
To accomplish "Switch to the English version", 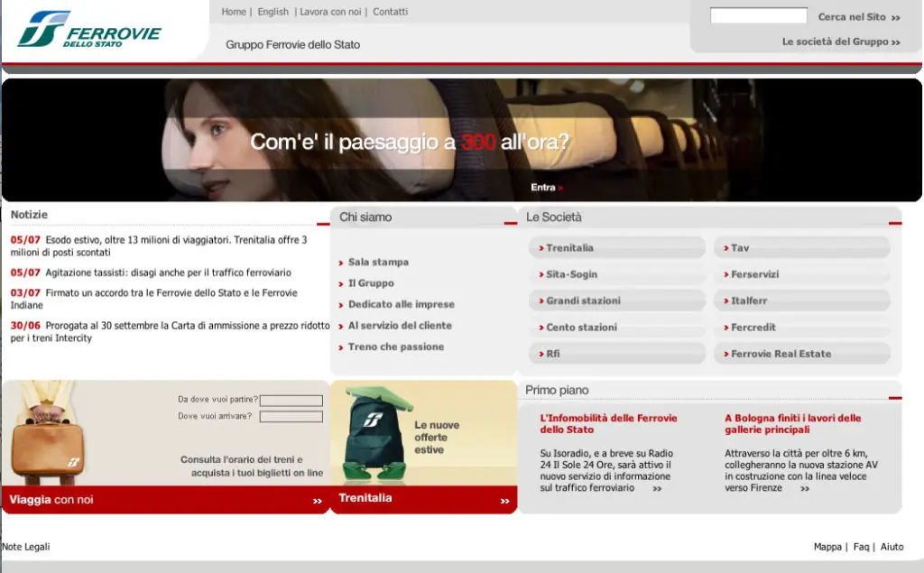I will (x=273, y=12).
